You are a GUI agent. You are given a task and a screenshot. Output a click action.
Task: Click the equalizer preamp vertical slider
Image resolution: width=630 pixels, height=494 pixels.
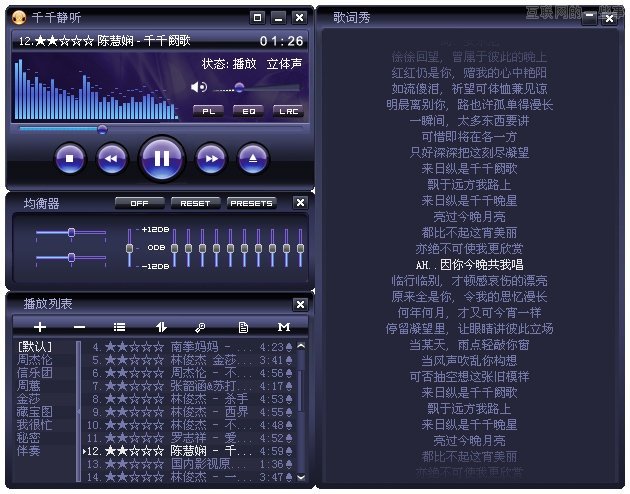click(x=129, y=248)
